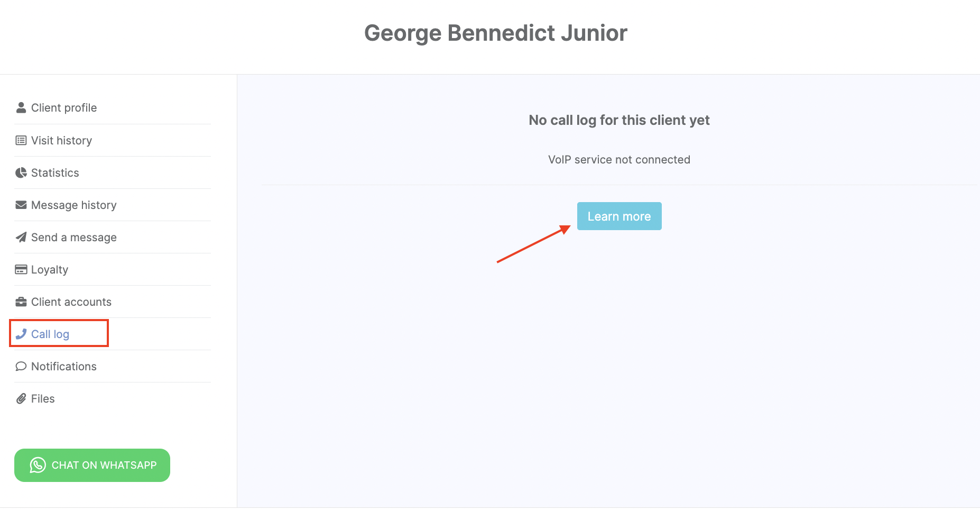Click the Client accounts briefcase icon
Screen dimensions: 980x510
[x=21, y=302]
